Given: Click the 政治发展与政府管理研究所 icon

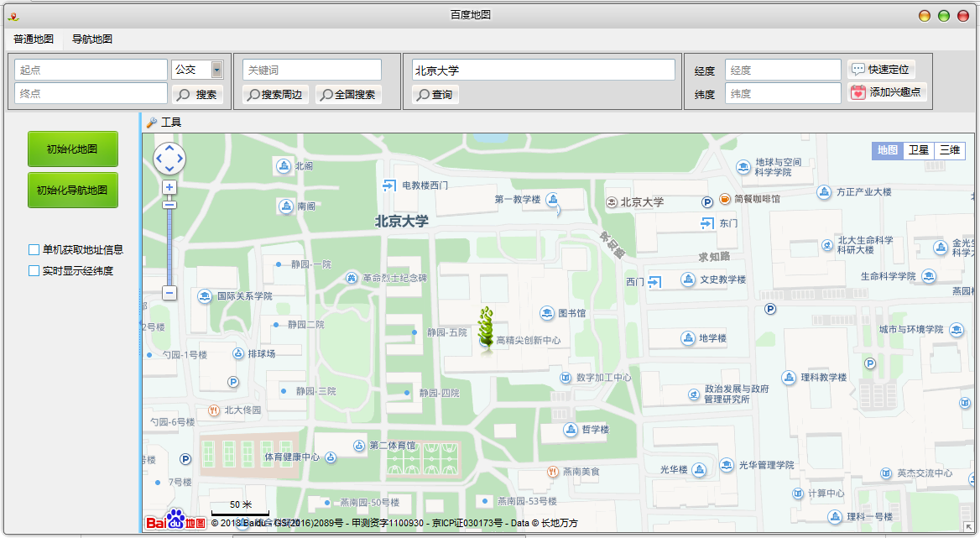Looking at the screenshot, I should (x=694, y=394).
